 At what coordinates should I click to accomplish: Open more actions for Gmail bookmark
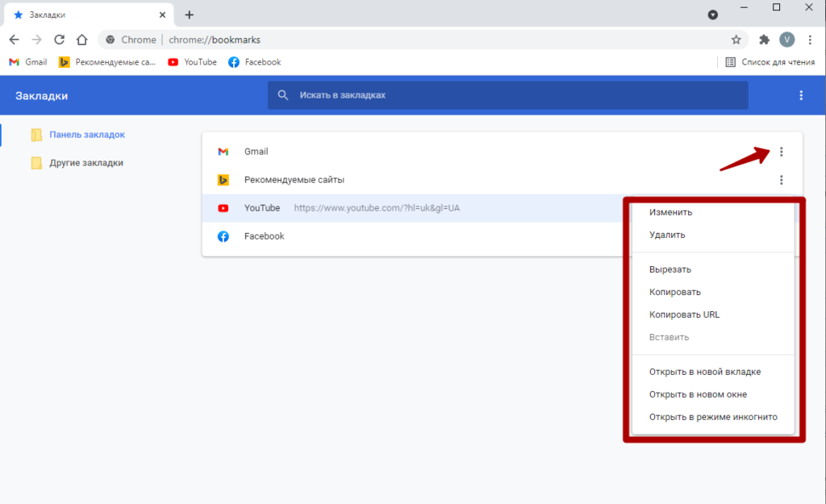[x=781, y=152]
